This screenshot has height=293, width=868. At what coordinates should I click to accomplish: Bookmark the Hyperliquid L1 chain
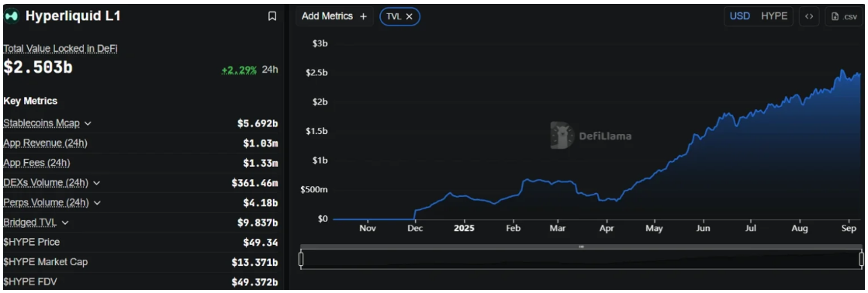point(271,16)
